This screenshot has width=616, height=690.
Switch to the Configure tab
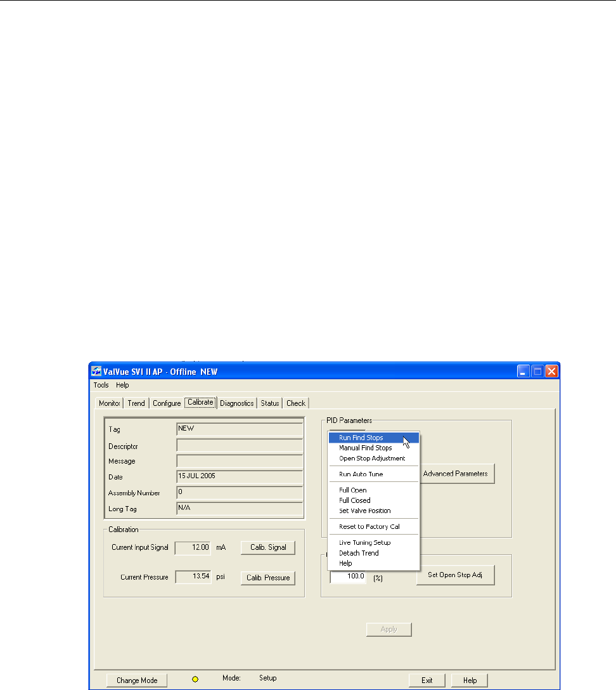point(167,403)
